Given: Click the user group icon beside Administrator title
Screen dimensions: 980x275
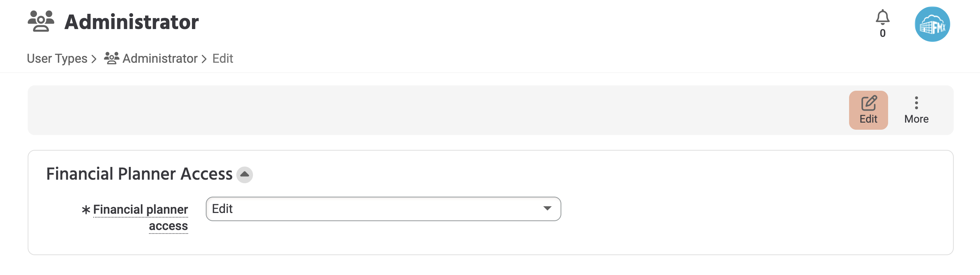Looking at the screenshot, I should pyautogui.click(x=41, y=21).
